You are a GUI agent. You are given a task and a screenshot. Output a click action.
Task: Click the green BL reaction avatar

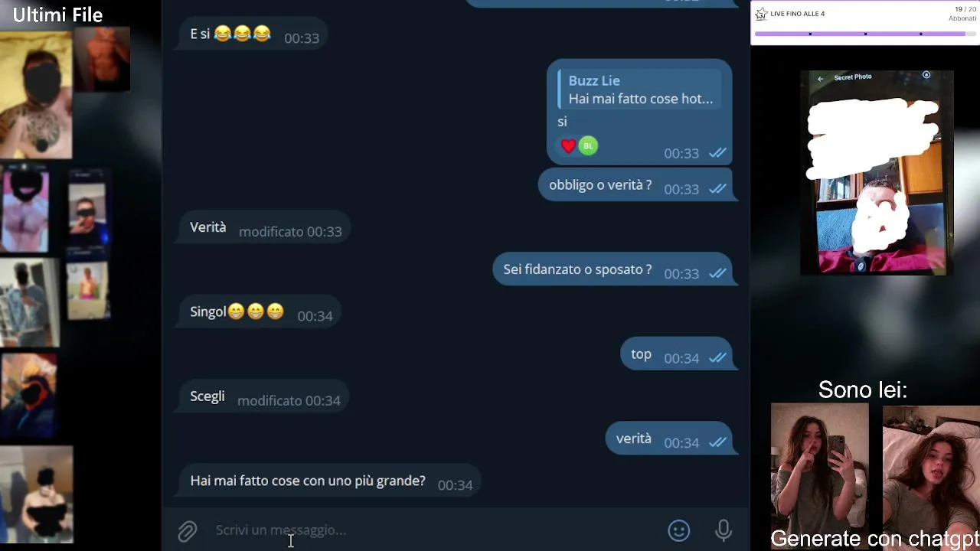(588, 145)
